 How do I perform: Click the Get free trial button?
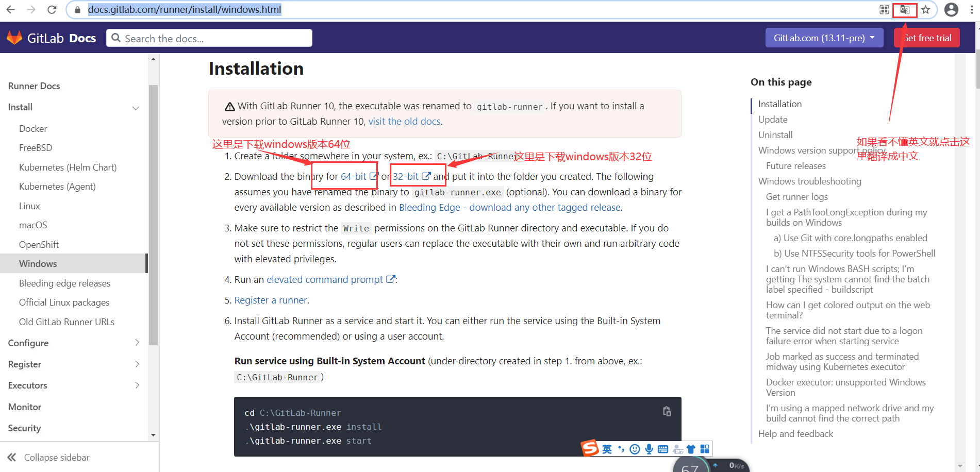[926, 37]
